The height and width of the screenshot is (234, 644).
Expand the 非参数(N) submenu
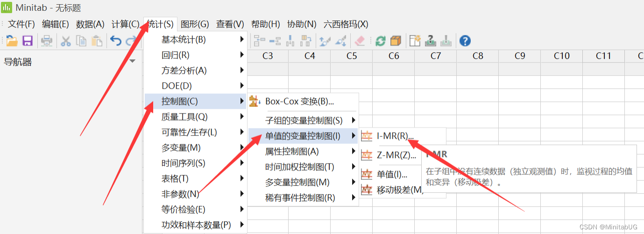tap(195, 193)
